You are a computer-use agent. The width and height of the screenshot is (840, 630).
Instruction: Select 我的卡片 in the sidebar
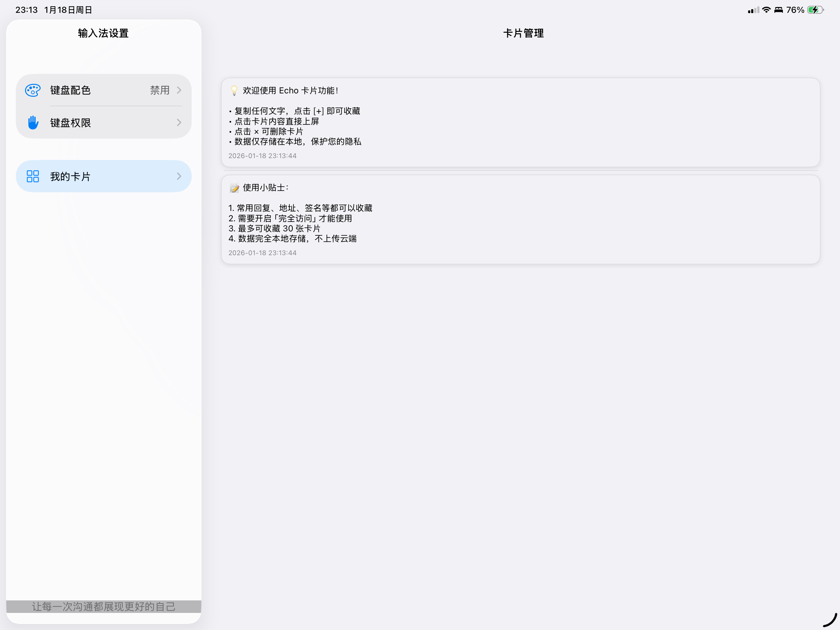[104, 176]
